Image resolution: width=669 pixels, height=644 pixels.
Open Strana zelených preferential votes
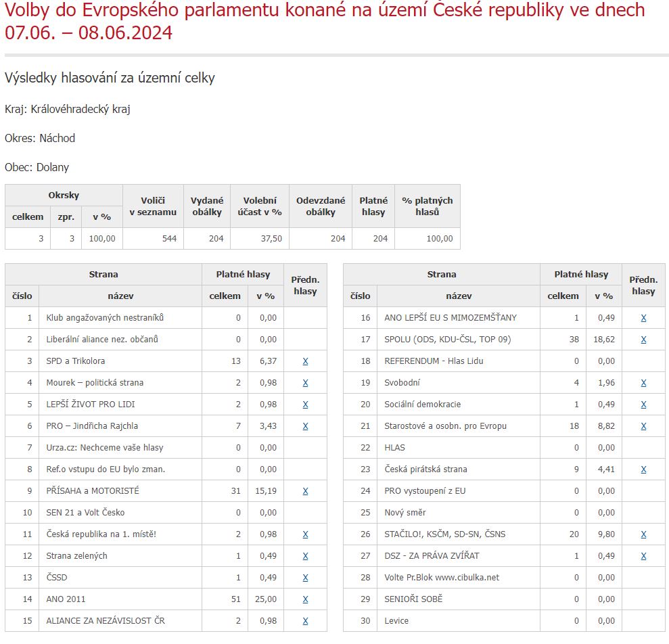[305, 556]
